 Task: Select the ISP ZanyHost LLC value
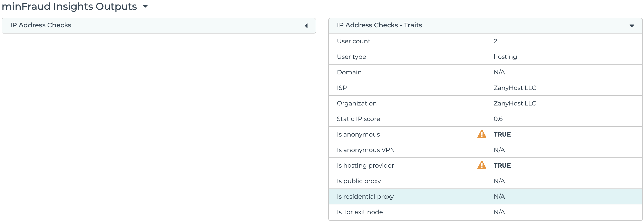tap(515, 88)
